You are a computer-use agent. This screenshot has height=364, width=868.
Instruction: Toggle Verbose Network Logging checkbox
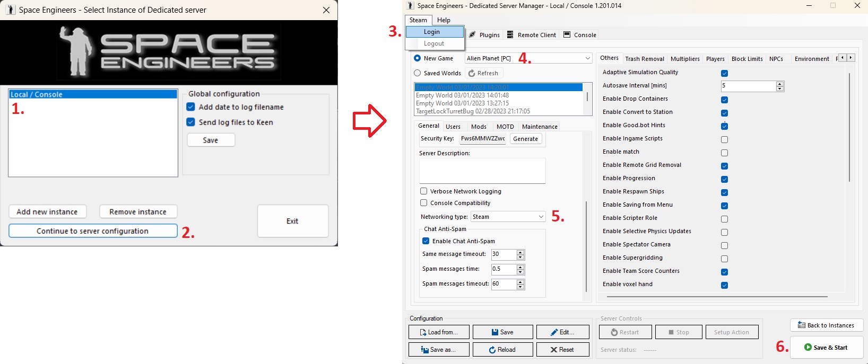[423, 191]
